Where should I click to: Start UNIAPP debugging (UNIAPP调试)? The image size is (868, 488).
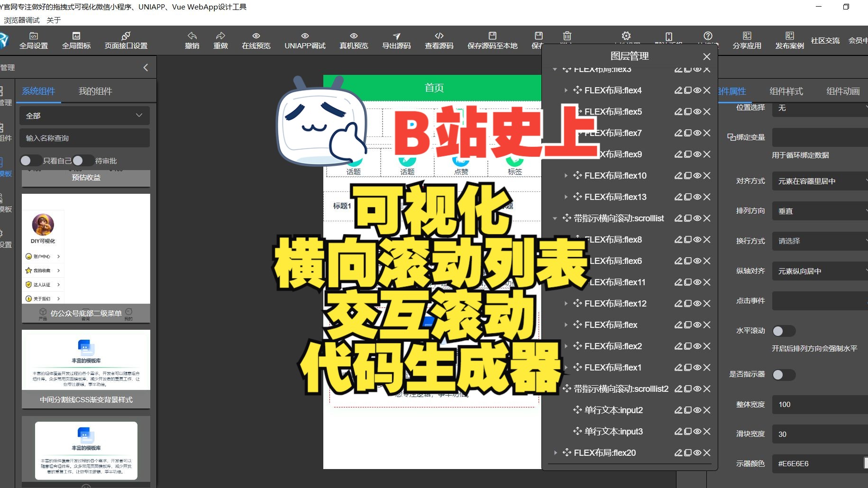[x=305, y=40]
